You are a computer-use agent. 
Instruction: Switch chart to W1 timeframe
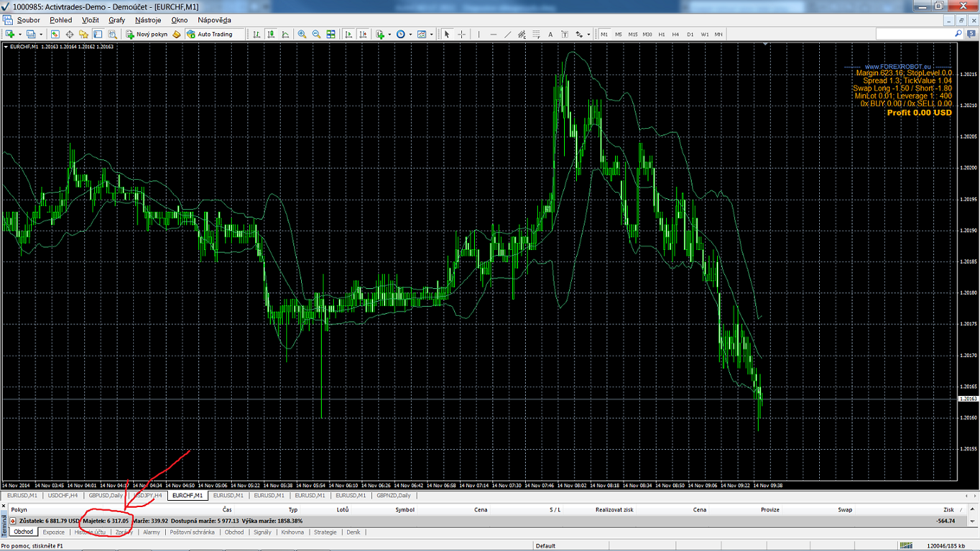coord(705,34)
